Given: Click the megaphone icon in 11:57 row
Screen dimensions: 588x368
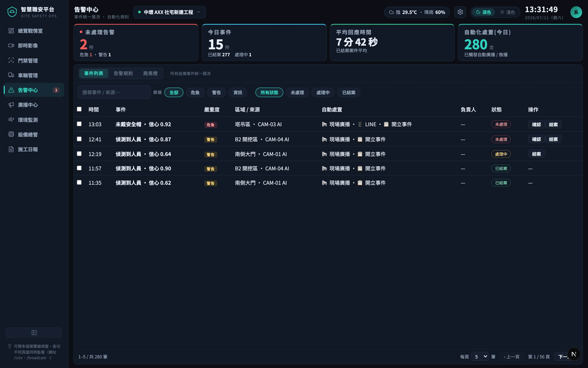Looking at the screenshot, I should [x=324, y=168].
